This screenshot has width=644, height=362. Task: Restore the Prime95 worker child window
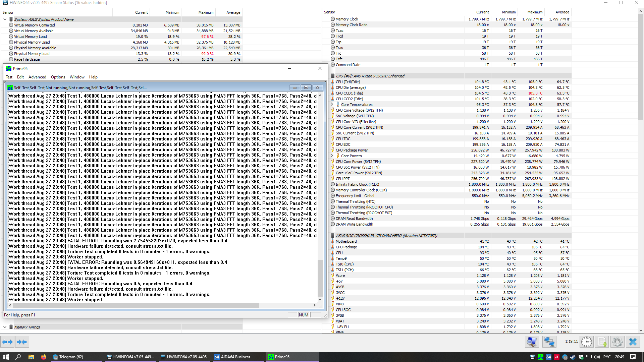coord(306,88)
